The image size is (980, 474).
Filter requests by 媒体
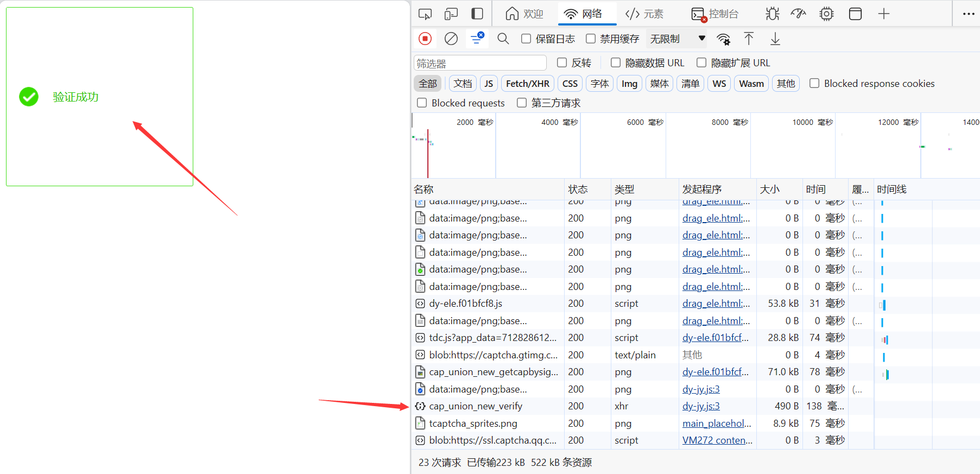[x=660, y=84]
